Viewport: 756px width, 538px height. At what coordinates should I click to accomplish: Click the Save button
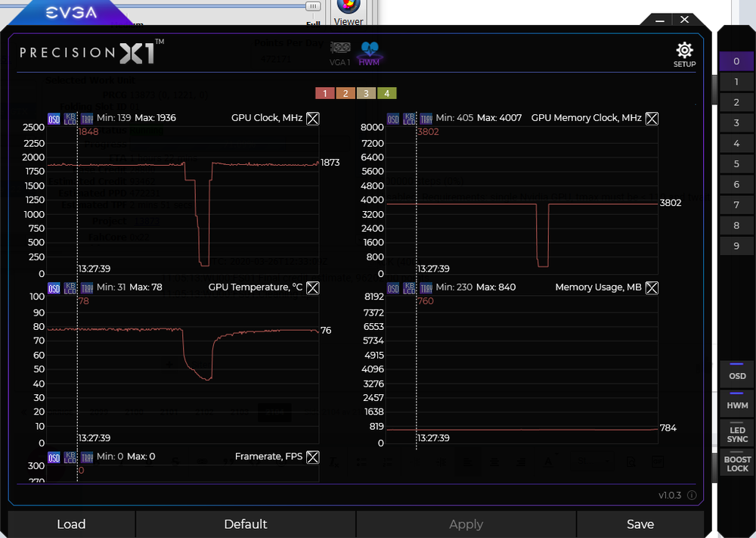(640, 524)
